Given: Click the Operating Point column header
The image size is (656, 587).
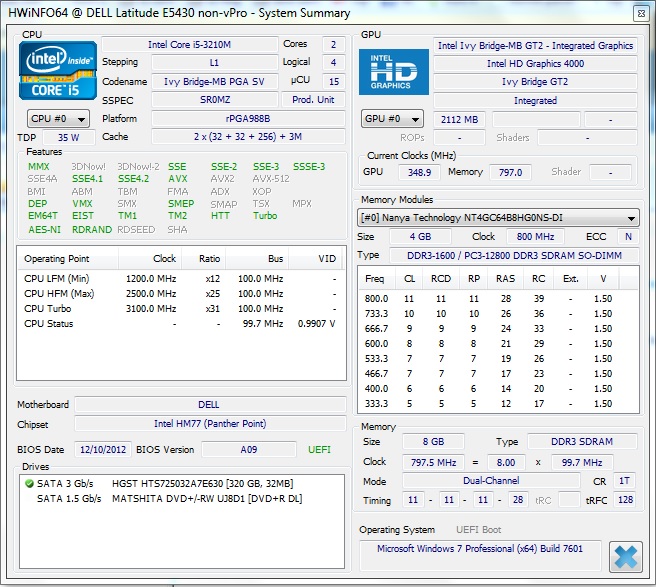Looking at the screenshot, I should tap(68, 259).
